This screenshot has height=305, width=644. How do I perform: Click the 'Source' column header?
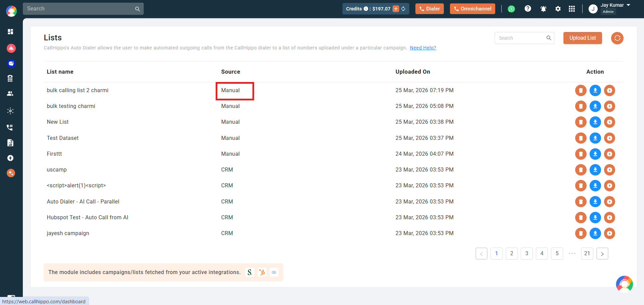coord(231,72)
